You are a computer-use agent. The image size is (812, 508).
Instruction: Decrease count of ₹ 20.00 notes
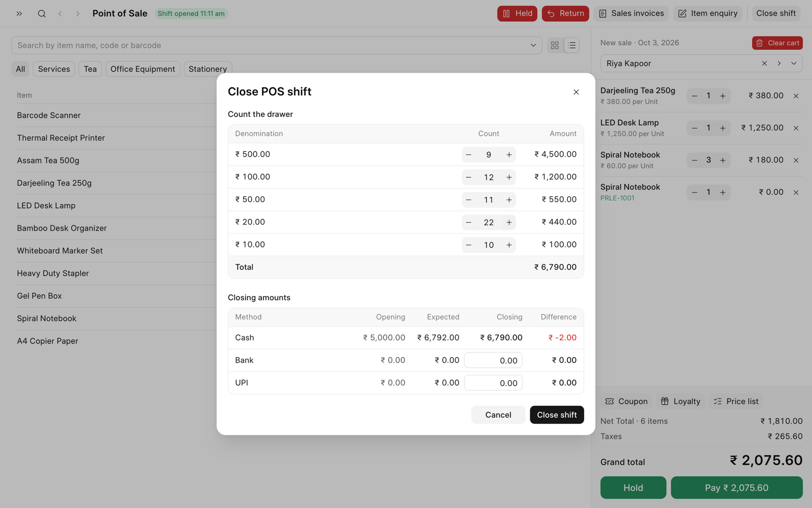click(468, 223)
